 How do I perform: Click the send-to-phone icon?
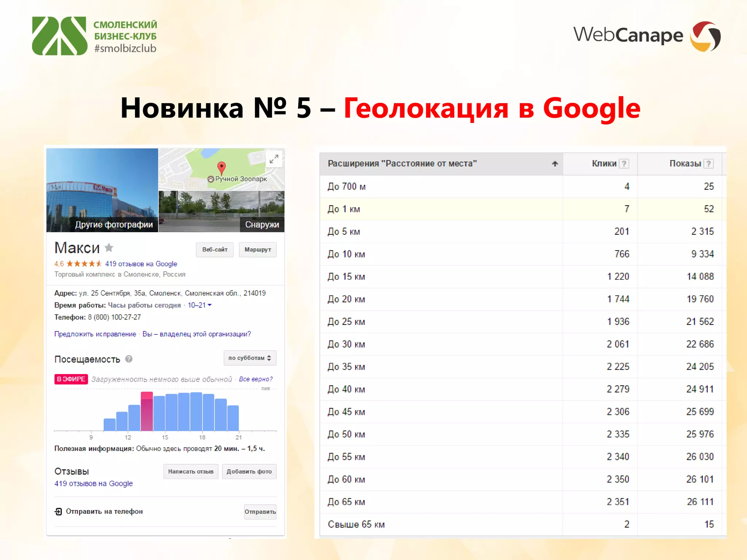point(58,512)
